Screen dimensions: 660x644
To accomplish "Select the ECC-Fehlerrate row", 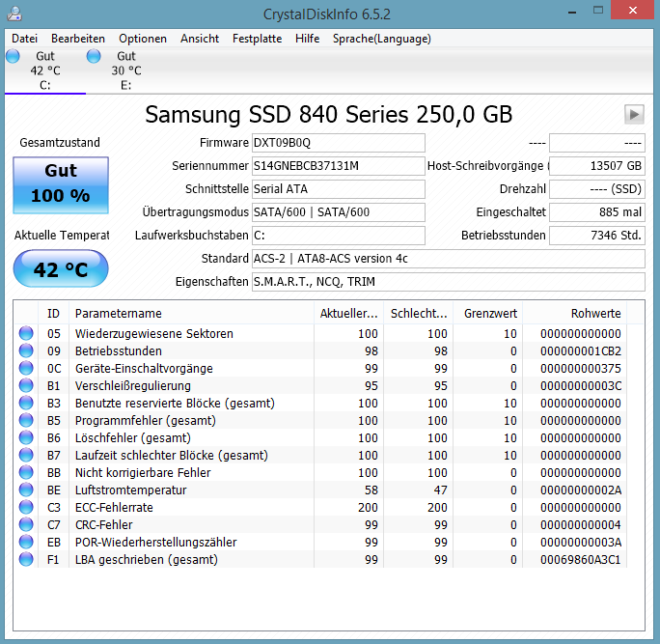I will 320,508.
